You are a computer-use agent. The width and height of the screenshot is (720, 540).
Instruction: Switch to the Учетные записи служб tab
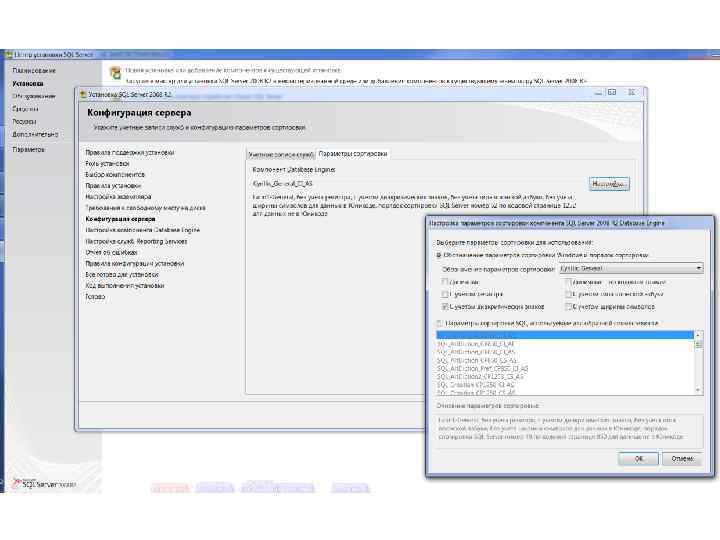pyautogui.click(x=281, y=155)
